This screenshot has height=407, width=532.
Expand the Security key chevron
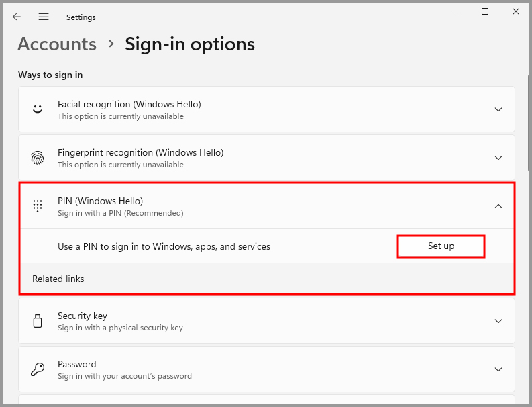pyautogui.click(x=498, y=321)
